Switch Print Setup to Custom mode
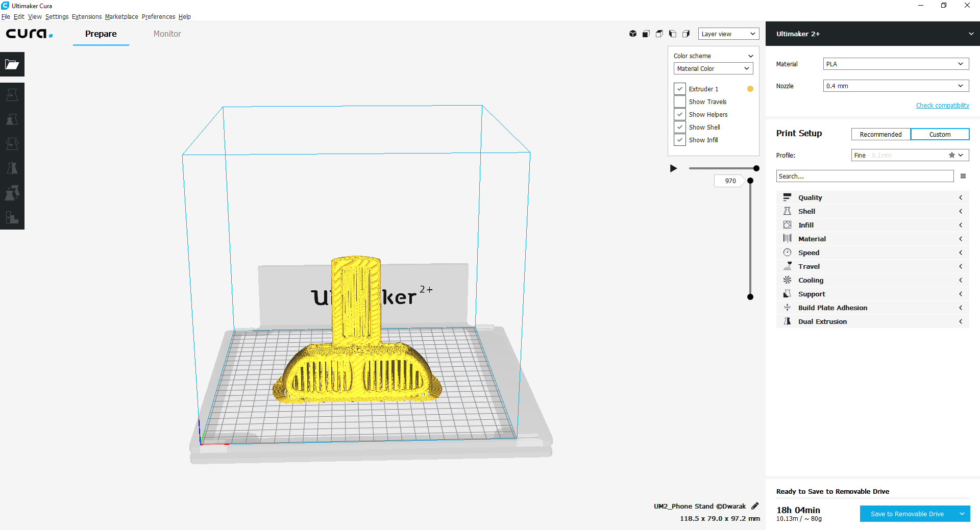 [940, 134]
